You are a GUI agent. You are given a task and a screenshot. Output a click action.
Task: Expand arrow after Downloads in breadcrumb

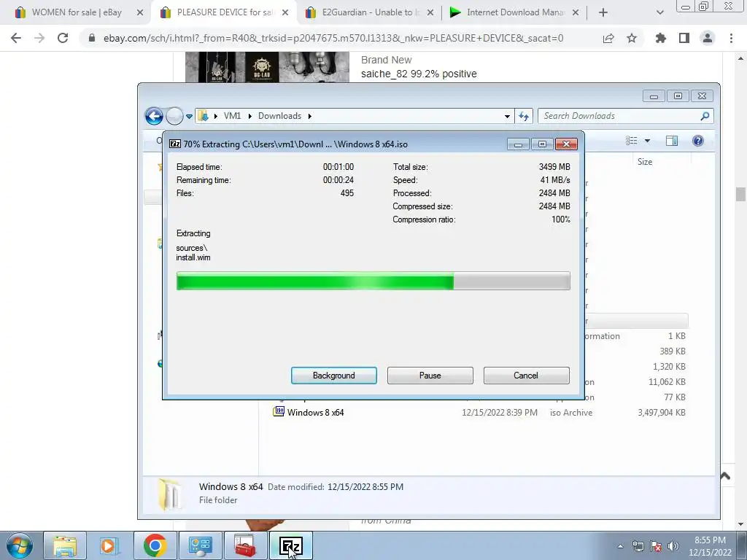309,116
